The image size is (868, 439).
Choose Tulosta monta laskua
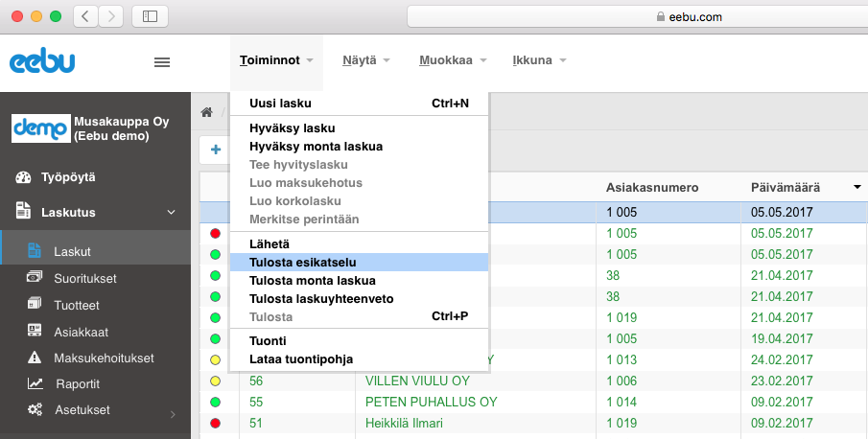pyautogui.click(x=360, y=280)
